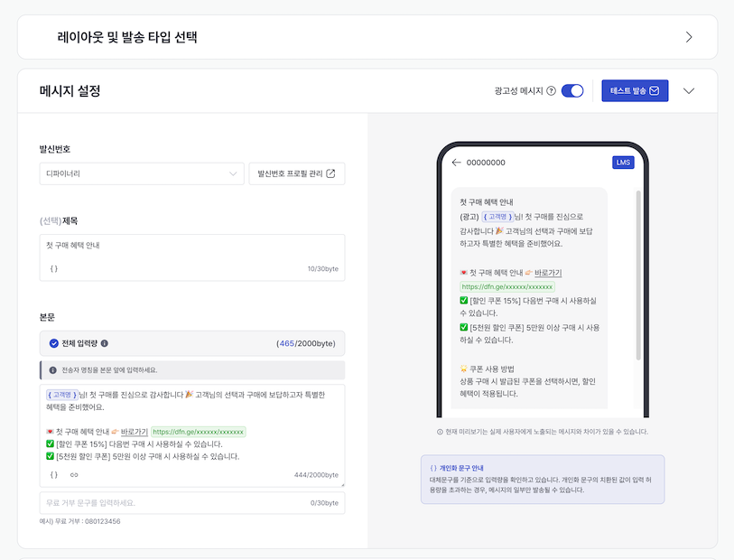Click the 00000000 sender number in phone preview

click(x=486, y=163)
